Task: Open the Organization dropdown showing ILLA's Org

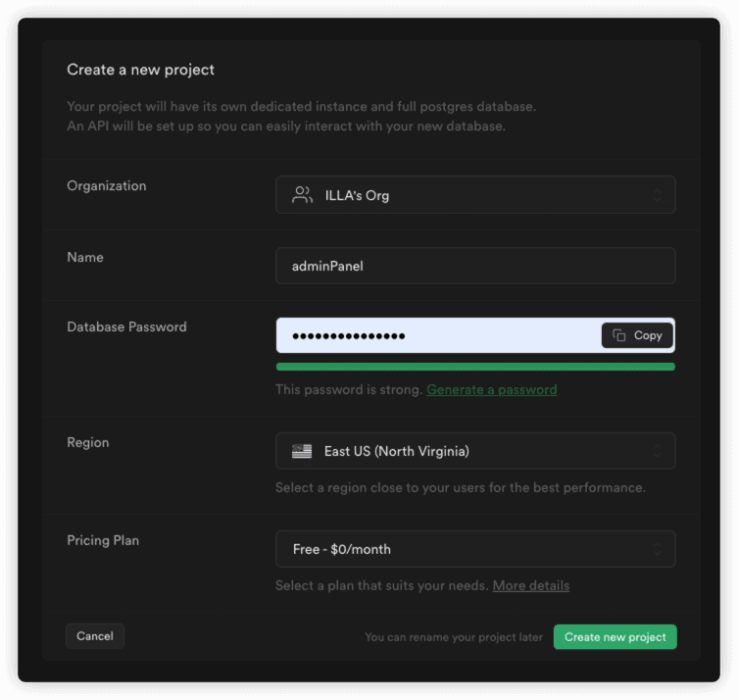Action: pyautogui.click(x=475, y=195)
